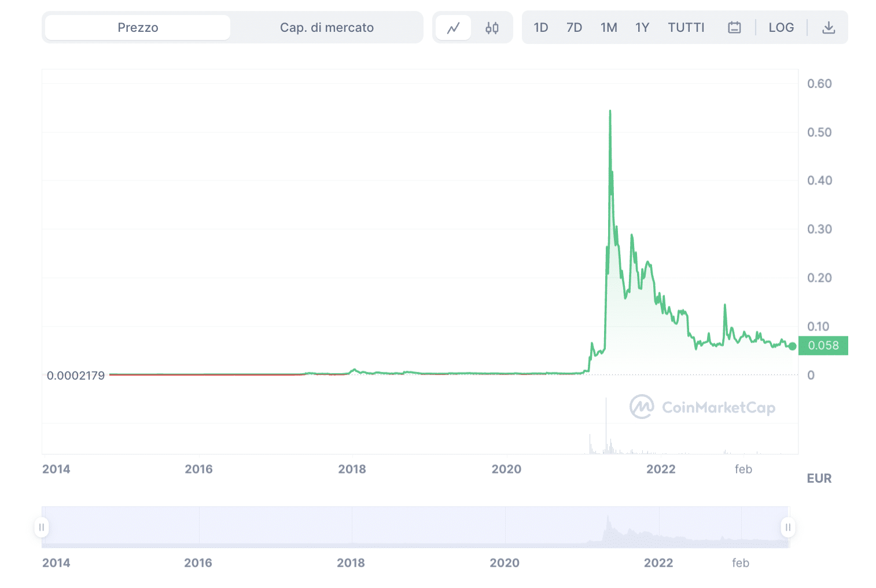Open the 1M timeframe view
Image resolution: width=876 pixels, height=588 pixels.
(609, 27)
